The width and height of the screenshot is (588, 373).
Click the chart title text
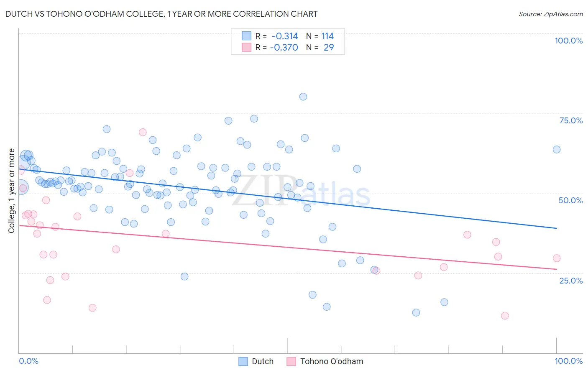(161, 14)
